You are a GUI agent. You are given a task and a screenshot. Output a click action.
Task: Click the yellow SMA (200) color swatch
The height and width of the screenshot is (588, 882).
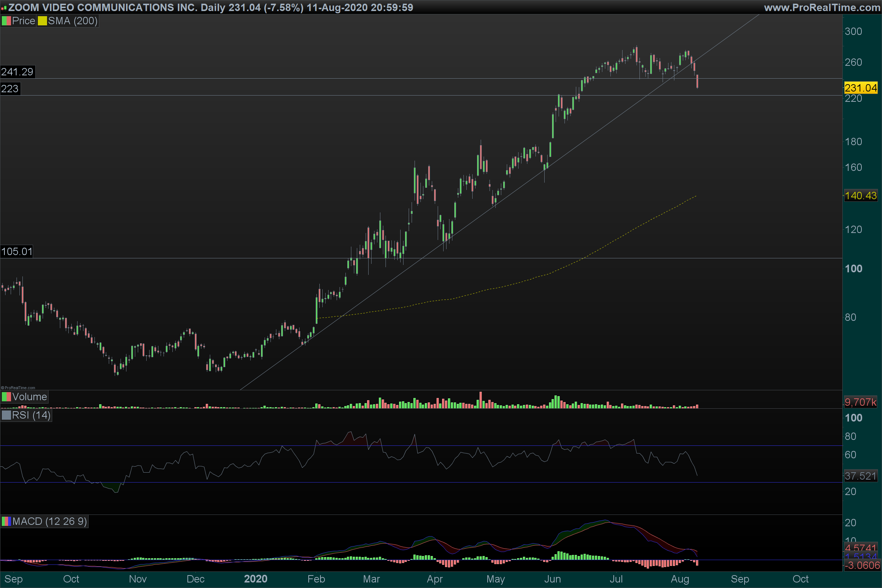point(42,21)
